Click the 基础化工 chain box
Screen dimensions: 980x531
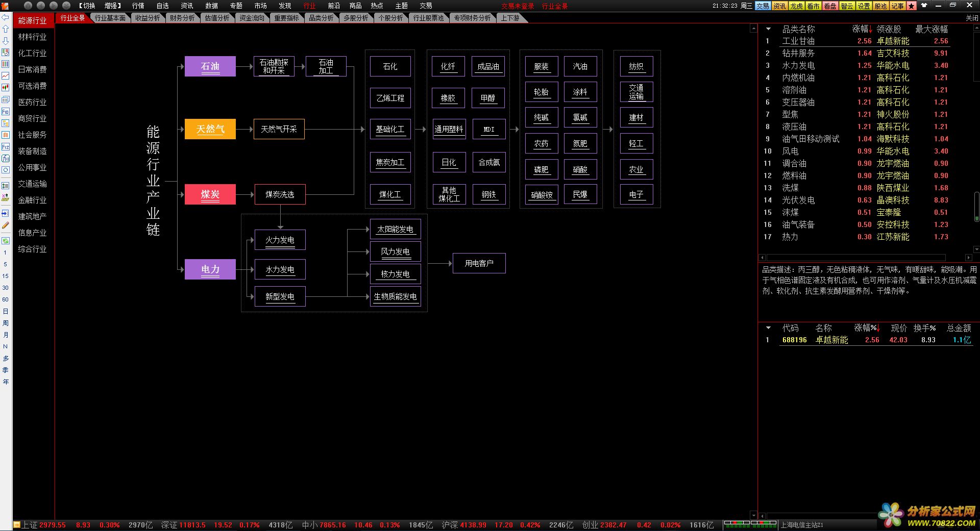click(x=390, y=130)
